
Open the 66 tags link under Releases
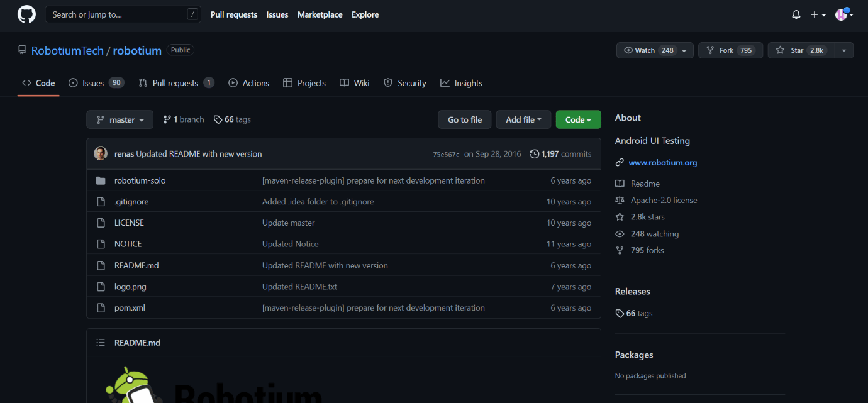633,313
